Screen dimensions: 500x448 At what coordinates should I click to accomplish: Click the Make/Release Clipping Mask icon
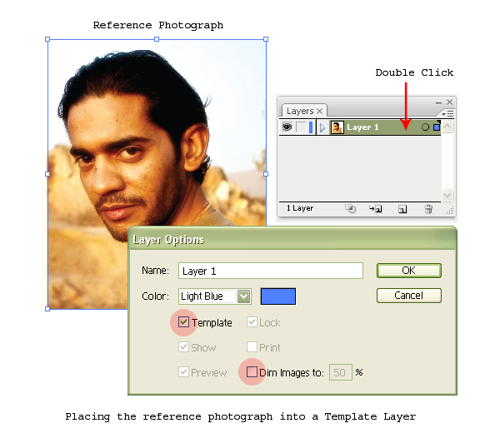tap(351, 209)
